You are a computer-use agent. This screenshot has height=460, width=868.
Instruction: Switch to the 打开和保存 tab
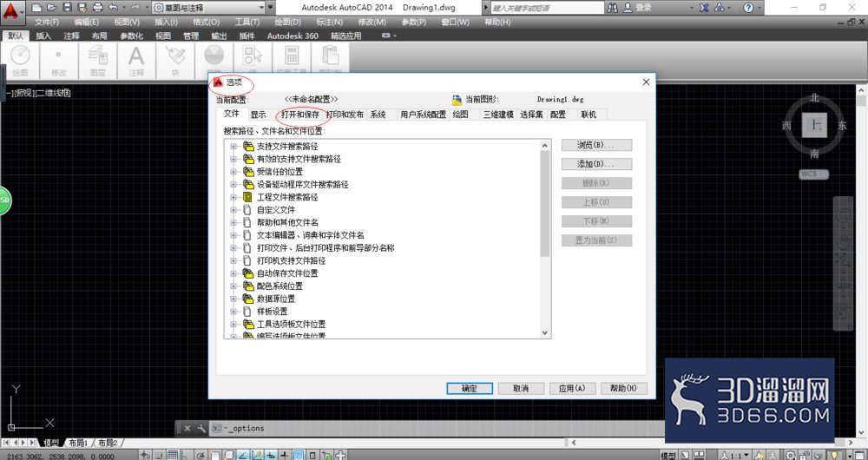coord(300,115)
